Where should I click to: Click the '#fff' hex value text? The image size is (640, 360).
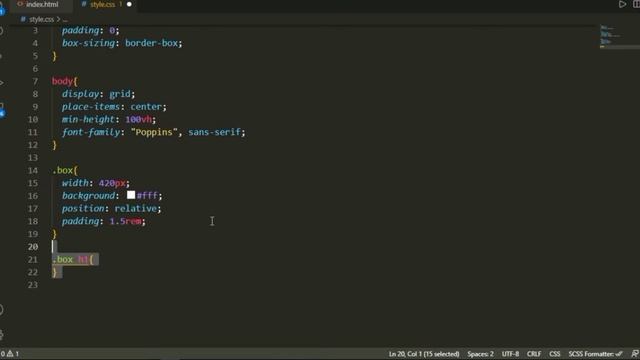pos(147,196)
